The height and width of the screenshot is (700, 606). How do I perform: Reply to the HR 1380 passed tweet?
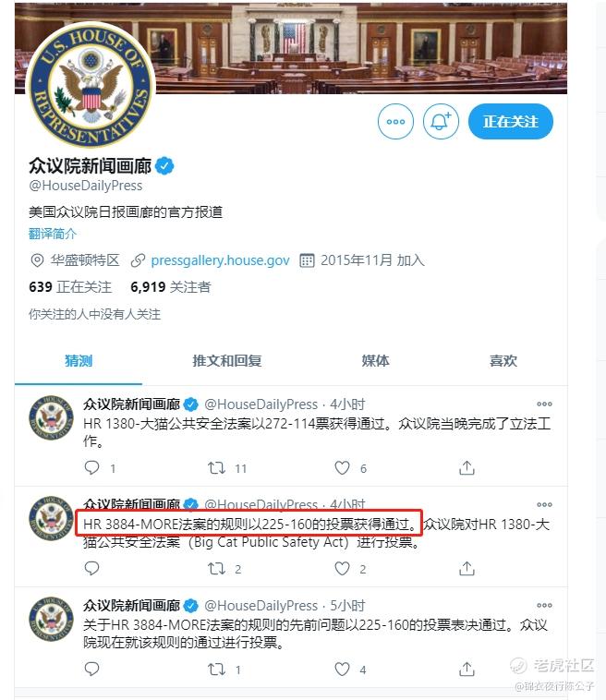(x=92, y=467)
